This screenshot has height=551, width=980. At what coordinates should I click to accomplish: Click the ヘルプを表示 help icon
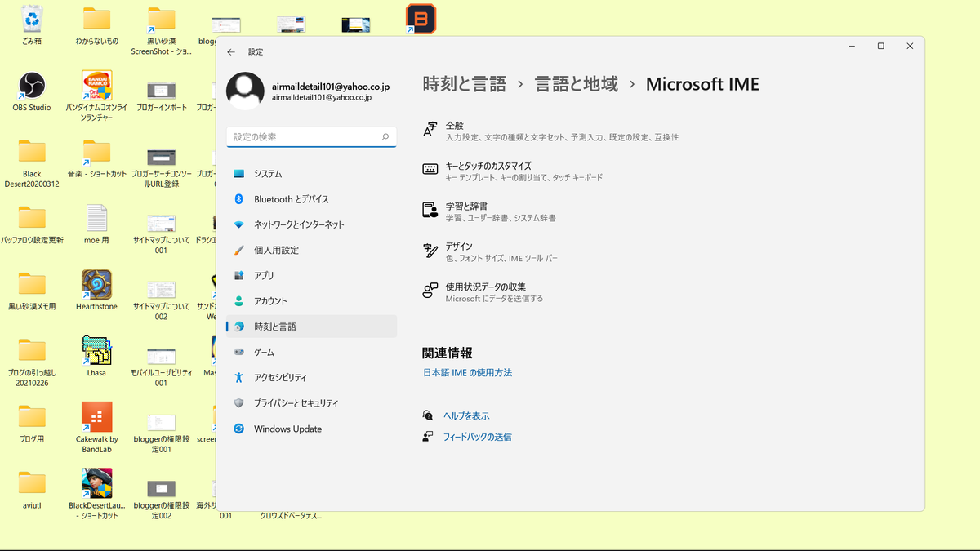428,415
